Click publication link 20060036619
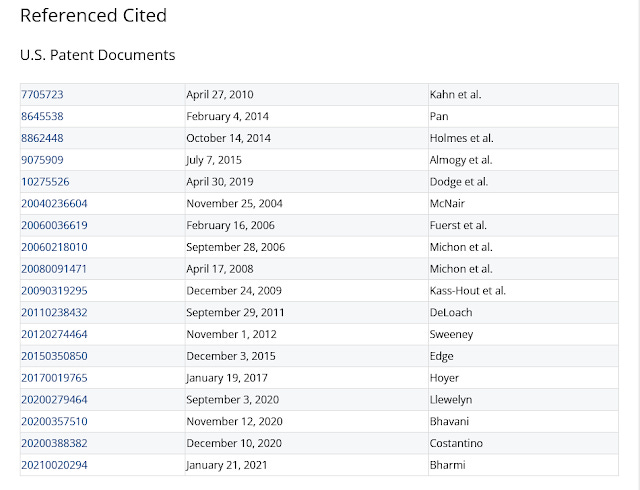640x490 pixels. (x=54, y=225)
